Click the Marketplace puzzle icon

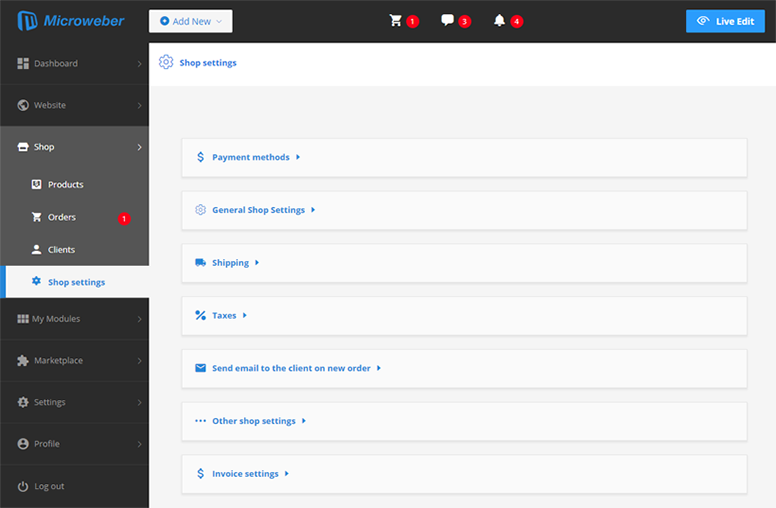tap(23, 360)
